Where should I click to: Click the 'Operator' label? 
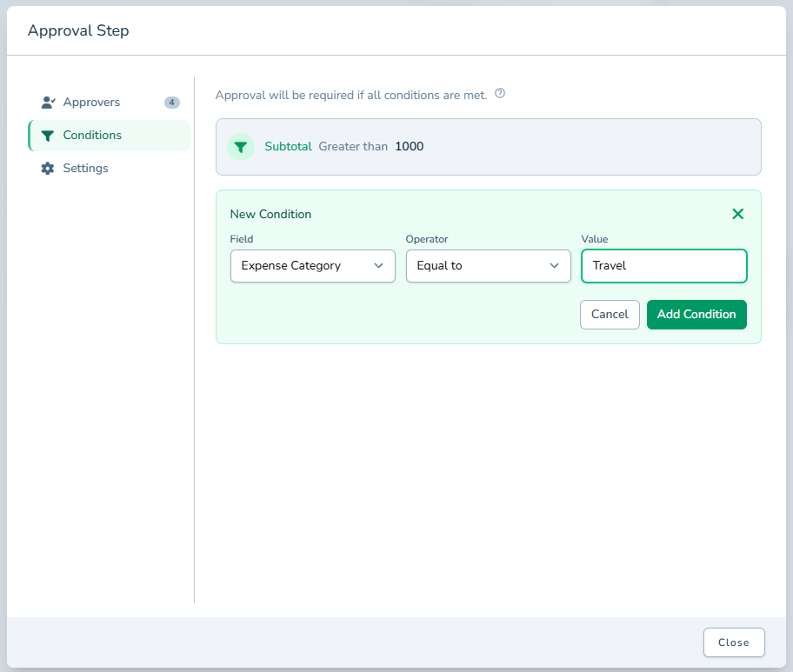pyautogui.click(x=427, y=239)
